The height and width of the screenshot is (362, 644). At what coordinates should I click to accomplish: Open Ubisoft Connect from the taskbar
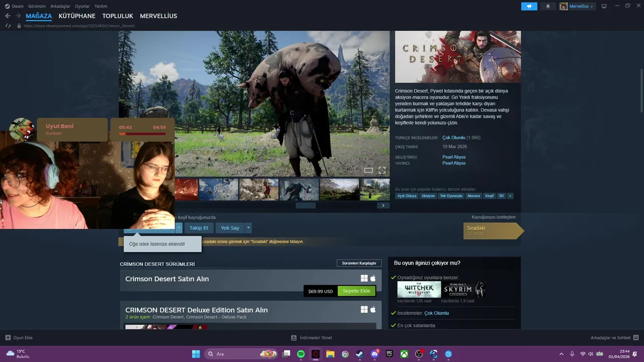point(345,354)
